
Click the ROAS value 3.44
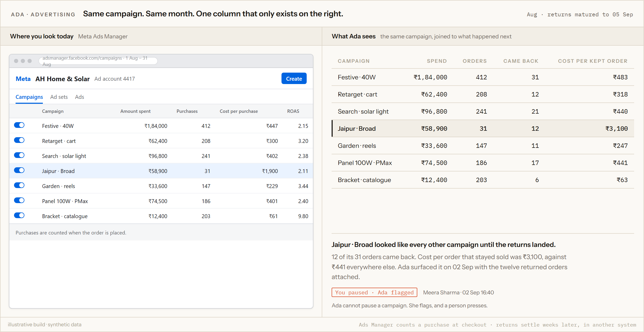pyautogui.click(x=303, y=186)
